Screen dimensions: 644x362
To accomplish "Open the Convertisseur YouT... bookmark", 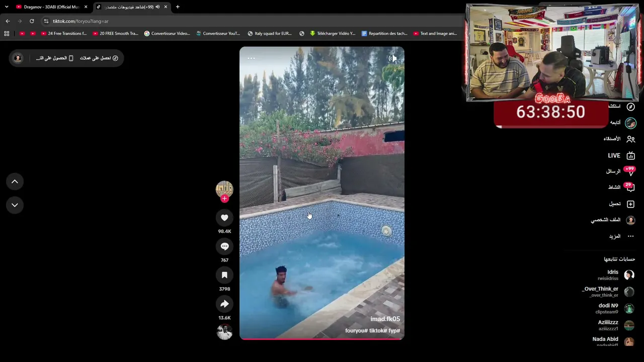I will [218, 34].
